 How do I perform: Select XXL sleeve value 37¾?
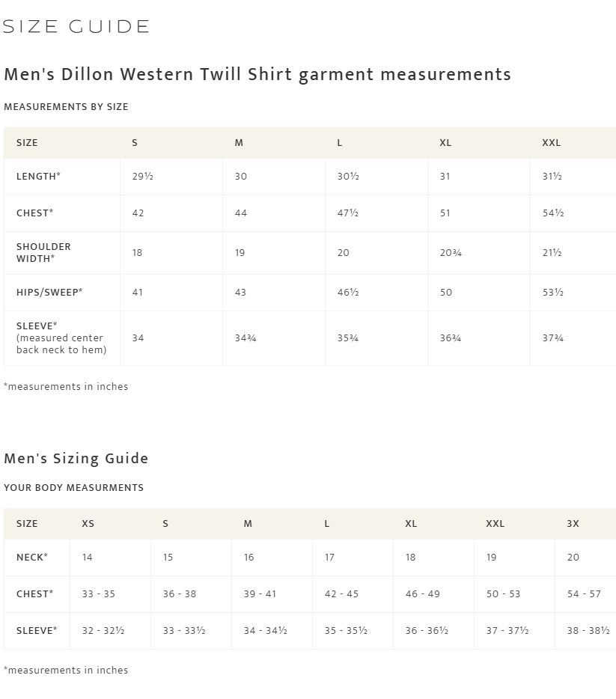pos(553,338)
